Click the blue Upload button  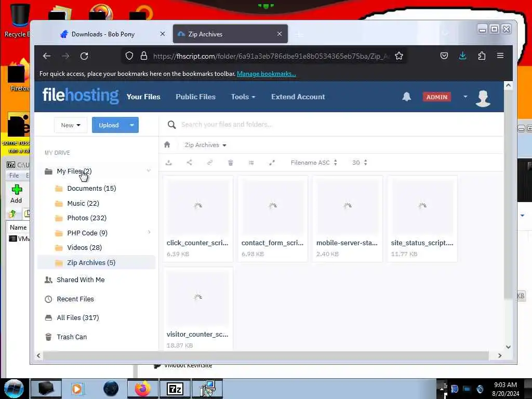point(109,125)
